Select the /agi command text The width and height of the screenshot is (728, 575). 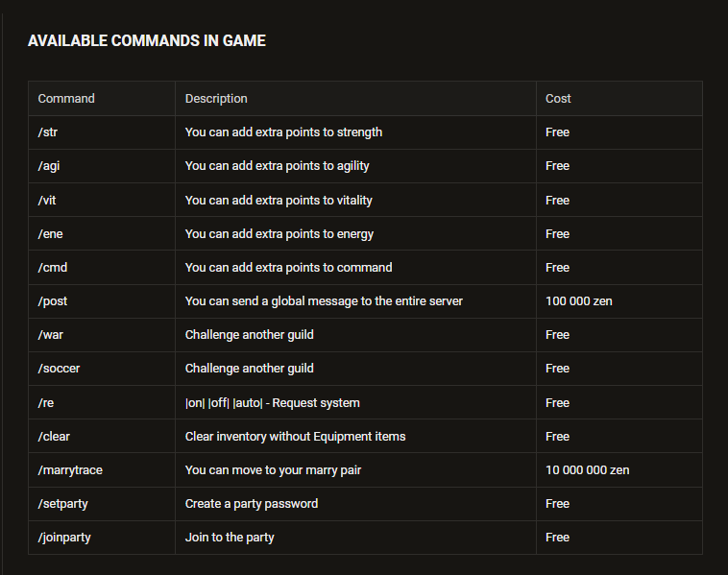tap(49, 166)
